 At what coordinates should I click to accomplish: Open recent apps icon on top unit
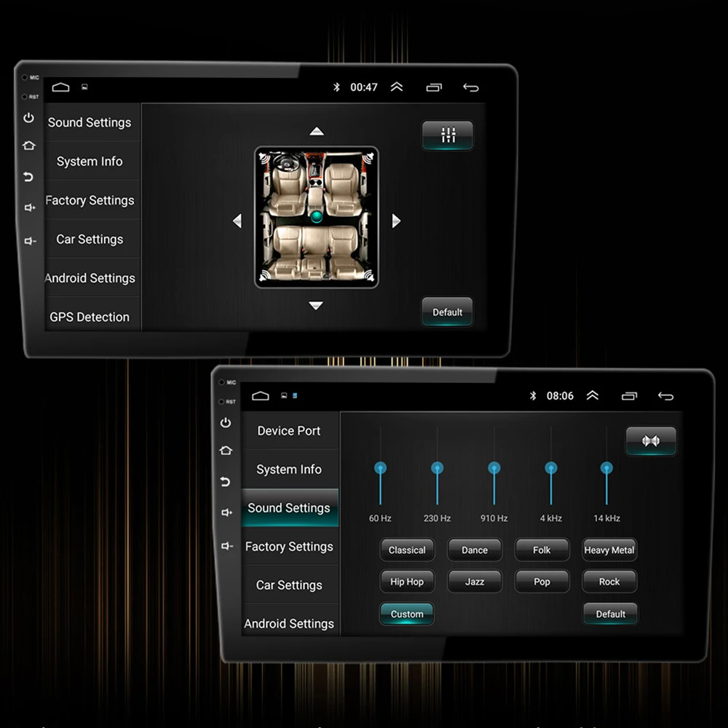pyautogui.click(x=434, y=87)
